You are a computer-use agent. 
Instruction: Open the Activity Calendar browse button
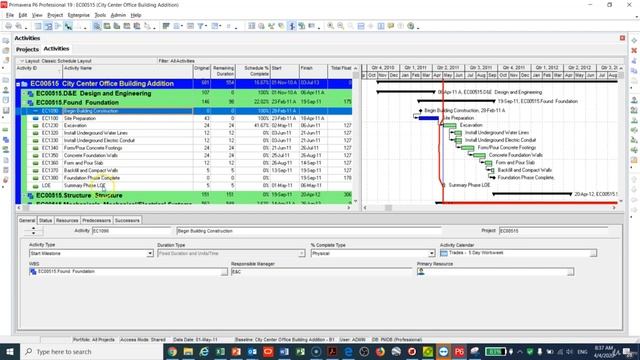593,253
